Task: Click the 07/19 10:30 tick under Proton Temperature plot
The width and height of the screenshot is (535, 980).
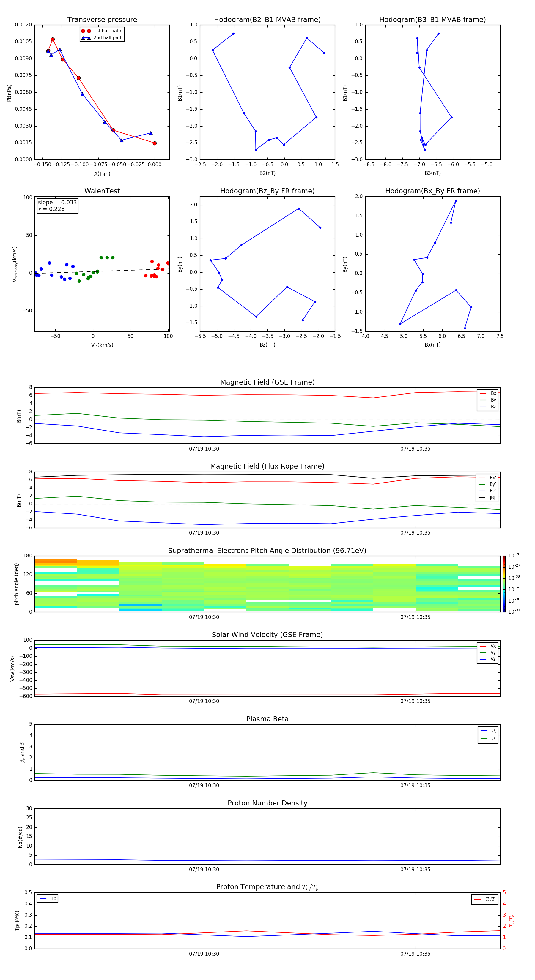Action: [204, 954]
